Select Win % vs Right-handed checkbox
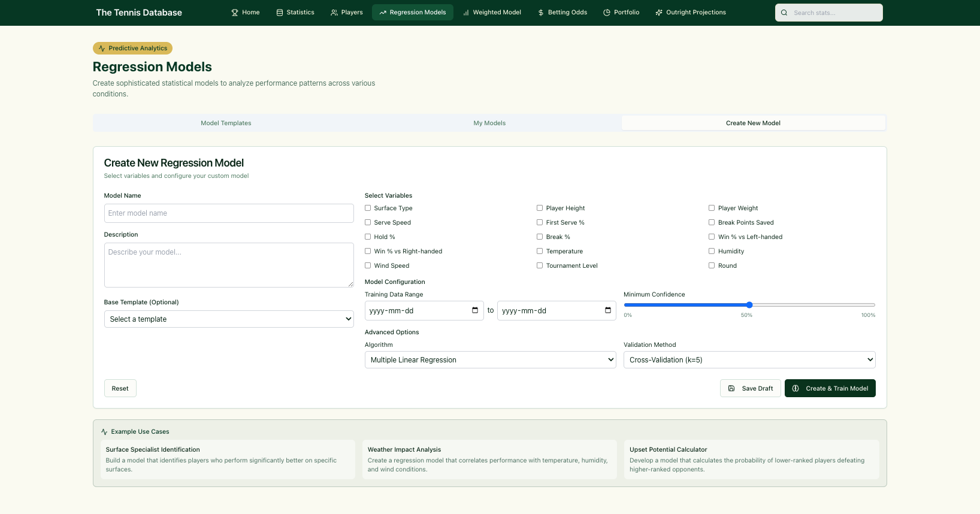The height and width of the screenshot is (514, 980). pyautogui.click(x=368, y=251)
